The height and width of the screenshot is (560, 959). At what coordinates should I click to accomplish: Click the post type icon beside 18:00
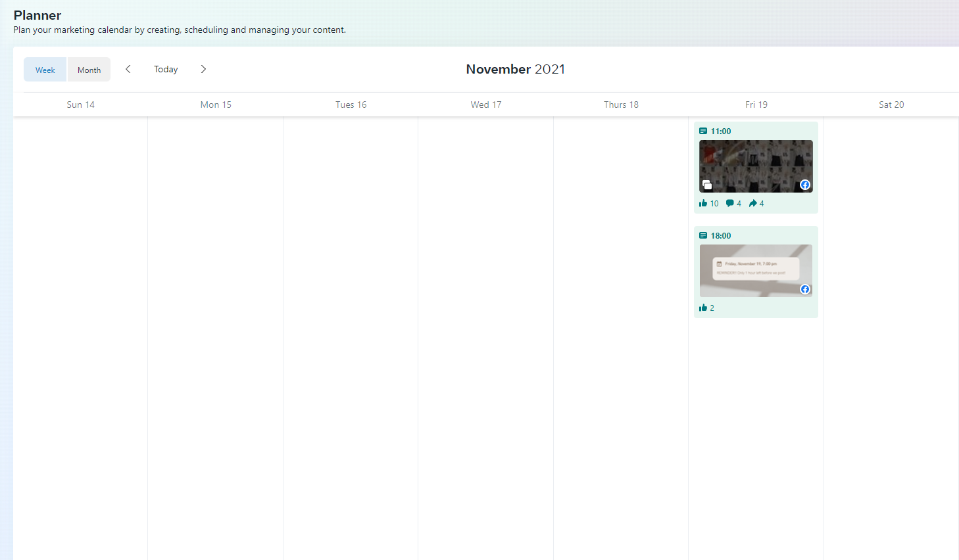tap(703, 235)
